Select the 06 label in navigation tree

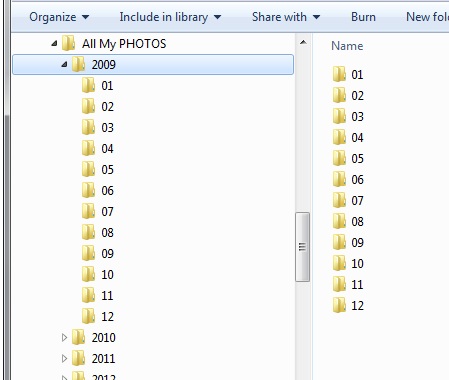click(x=107, y=191)
